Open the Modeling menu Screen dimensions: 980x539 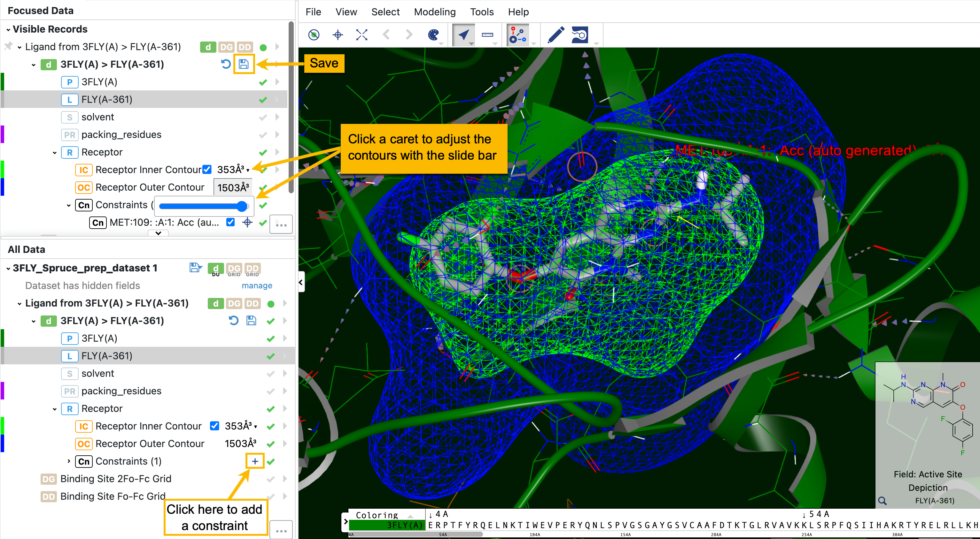pyautogui.click(x=434, y=12)
